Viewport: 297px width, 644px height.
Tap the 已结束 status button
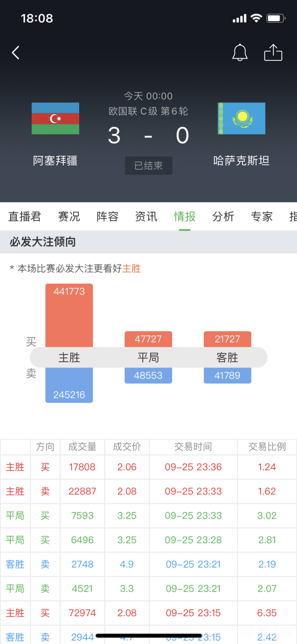[148, 166]
